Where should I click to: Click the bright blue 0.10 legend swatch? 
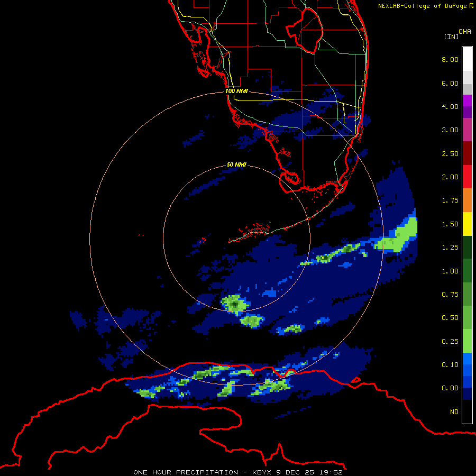[467, 359]
